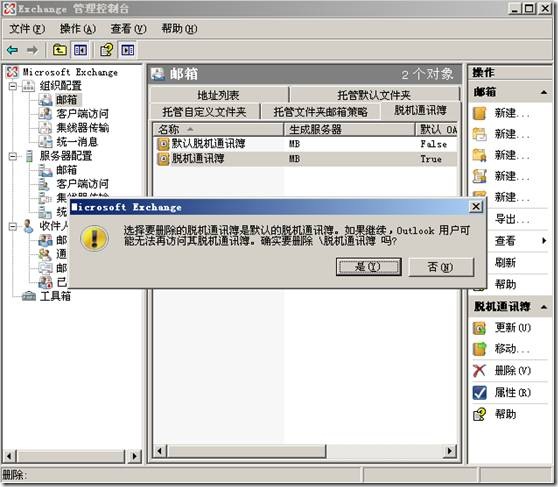The image size is (558, 487).
Task: Switch to the 托管自定义文件夹 tab
Action: click(x=205, y=112)
